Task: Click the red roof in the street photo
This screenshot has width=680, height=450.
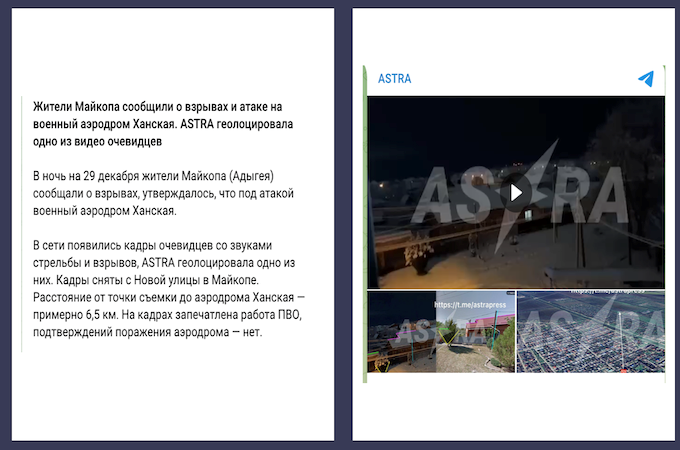Action: [488, 322]
